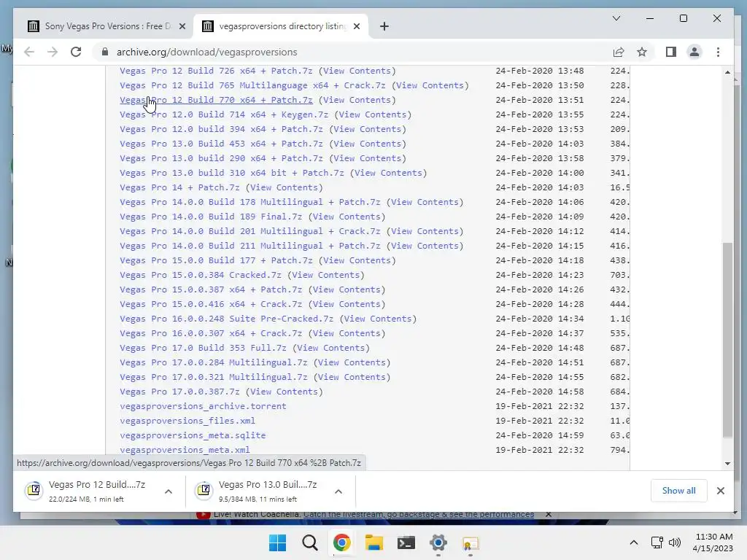Click the Coachella livestream link in the background banner
This screenshot has width=747, height=560.
coord(419,515)
